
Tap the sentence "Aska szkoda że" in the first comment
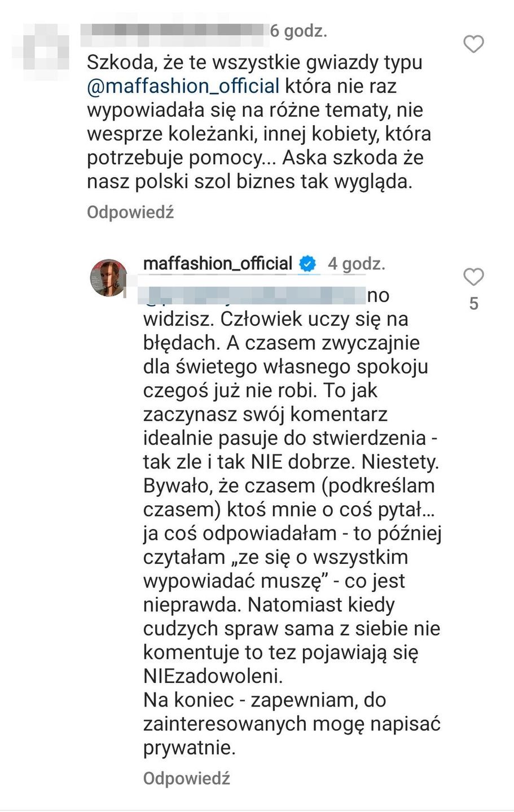coord(353,157)
